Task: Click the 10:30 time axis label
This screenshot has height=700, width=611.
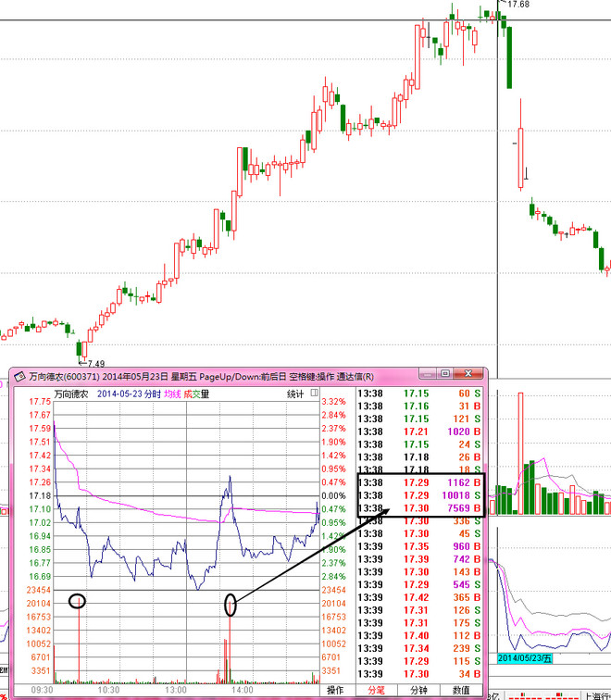Action: pyautogui.click(x=108, y=690)
